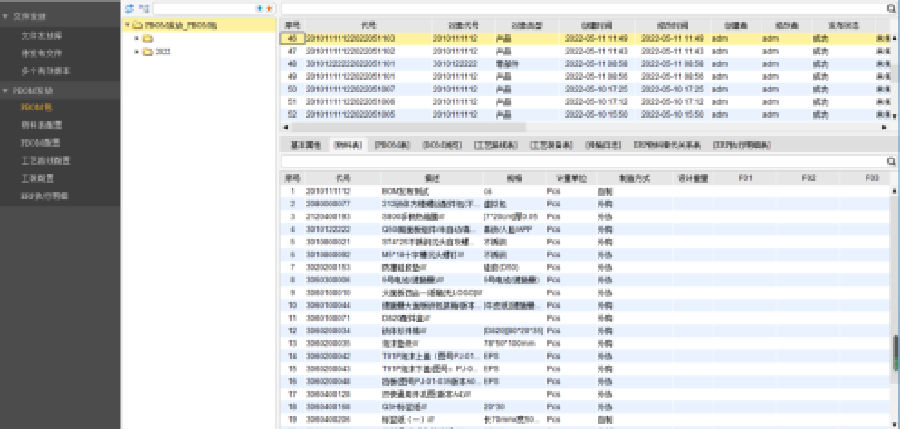Click the 制造方式 column header
This screenshot has width=900, height=429.
pos(634,179)
